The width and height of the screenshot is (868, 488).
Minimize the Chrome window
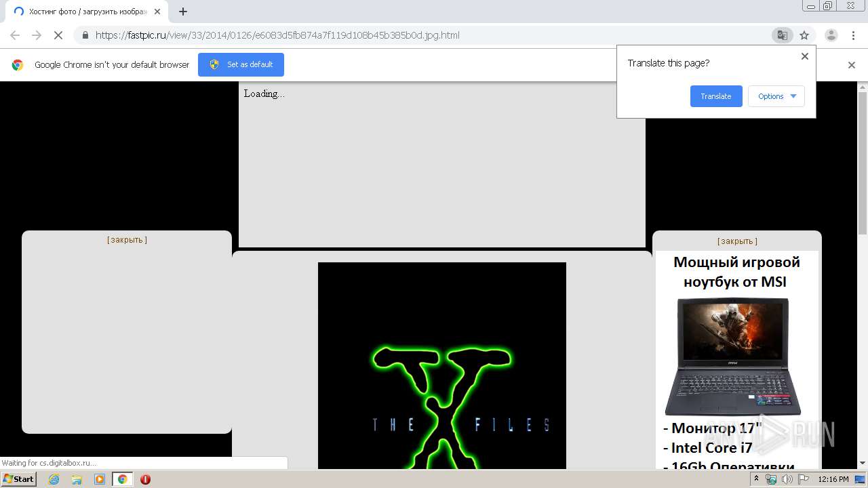810,5
